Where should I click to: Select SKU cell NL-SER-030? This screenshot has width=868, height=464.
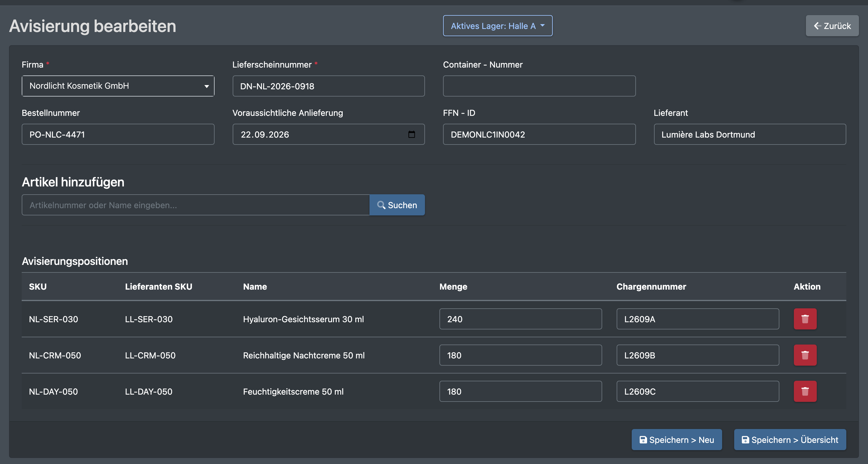coord(54,319)
